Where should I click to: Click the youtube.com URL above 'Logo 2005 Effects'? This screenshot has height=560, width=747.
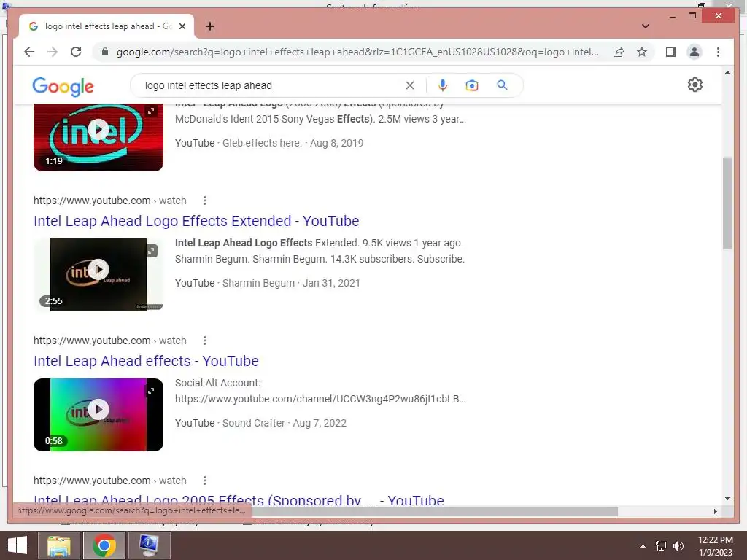coord(109,481)
